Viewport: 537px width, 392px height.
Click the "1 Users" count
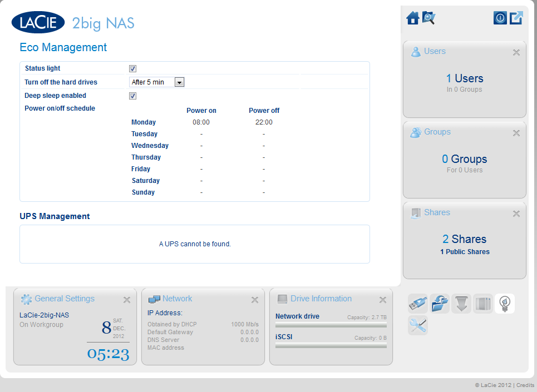click(x=465, y=78)
